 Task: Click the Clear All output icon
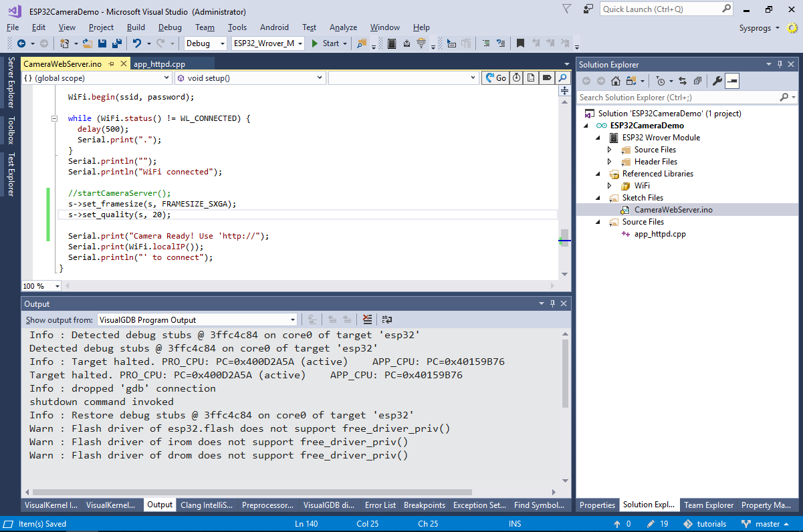(x=367, y=320)
